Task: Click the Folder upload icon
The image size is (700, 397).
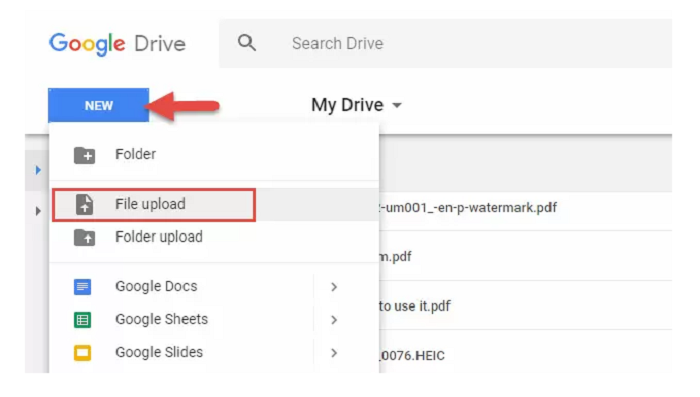Action: (84, 238)
